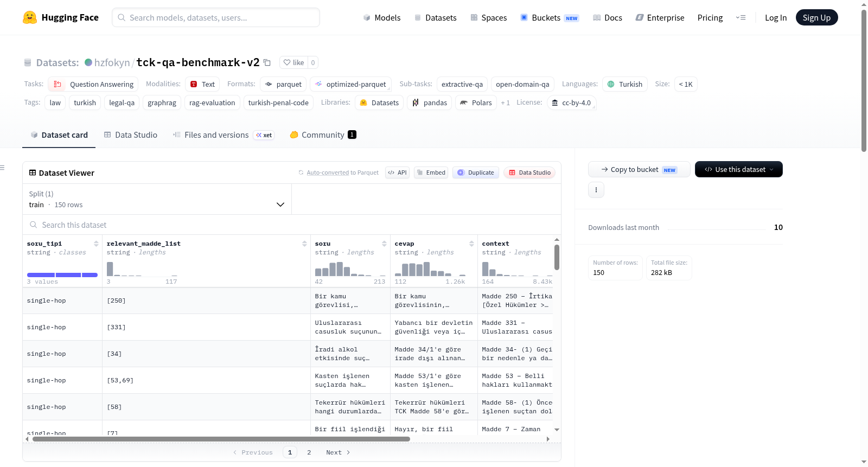The image size is (868, 467).
Task: Open the Community tab
Action: 323,135
